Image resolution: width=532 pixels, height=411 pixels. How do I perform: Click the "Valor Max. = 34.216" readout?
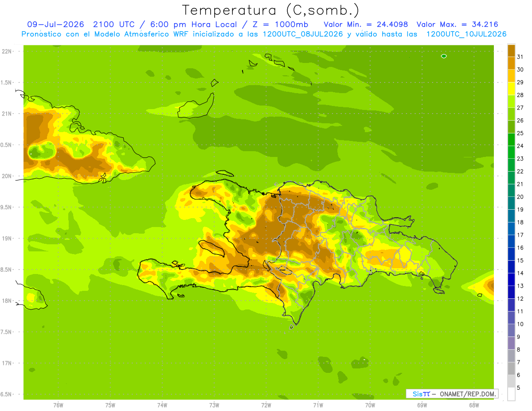click(x=457, y=24)
